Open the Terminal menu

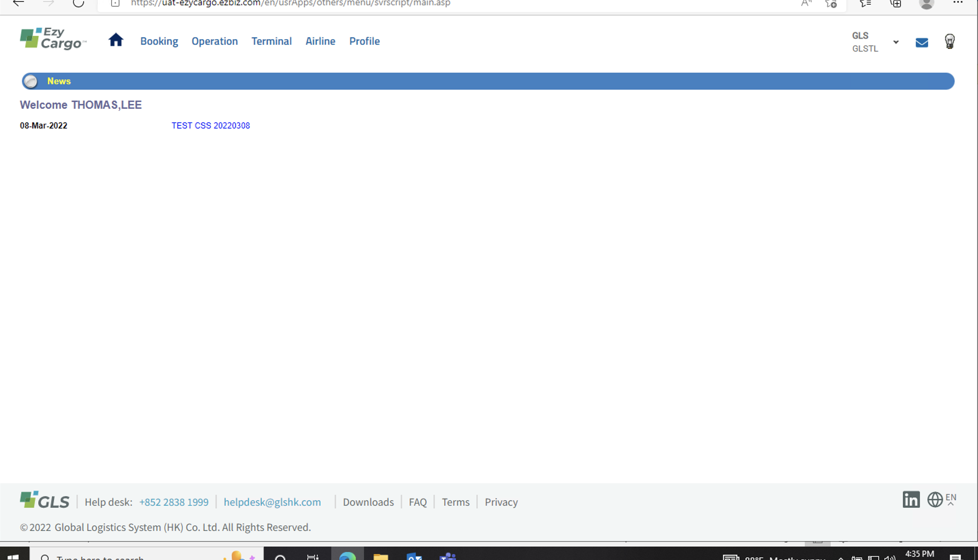click(271, 41)
